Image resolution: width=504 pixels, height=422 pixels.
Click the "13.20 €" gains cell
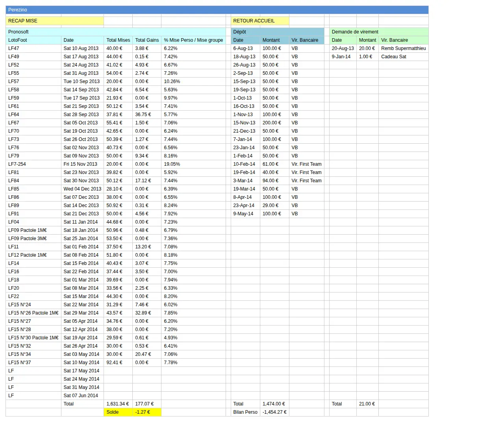coord(147,247)
